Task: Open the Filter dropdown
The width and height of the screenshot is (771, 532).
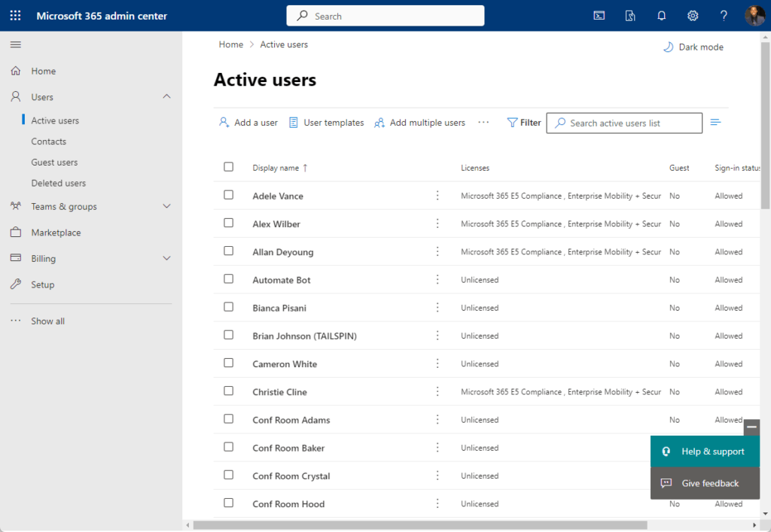Action: 524,123
